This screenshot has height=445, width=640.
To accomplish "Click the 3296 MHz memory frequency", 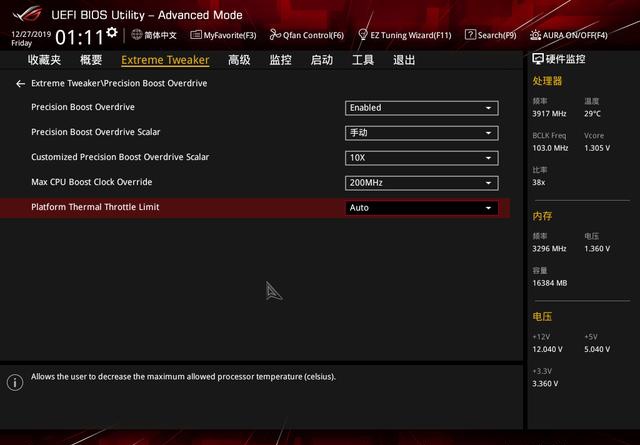I will [549, 249].
